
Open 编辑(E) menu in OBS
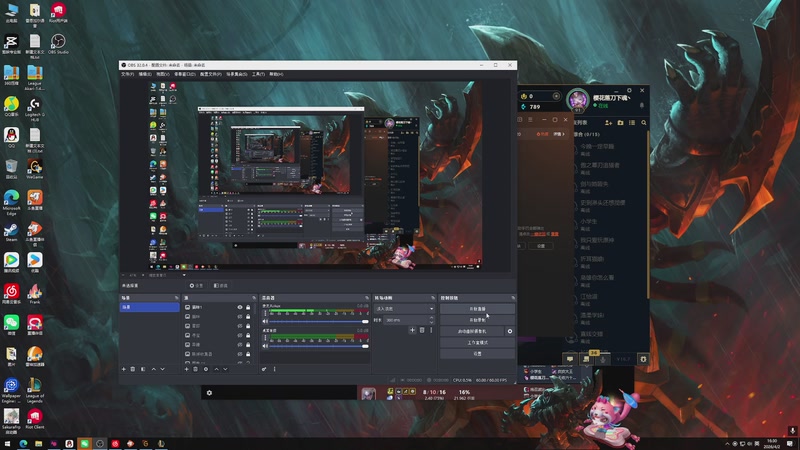pyautogui.click(x=145, y=74)
